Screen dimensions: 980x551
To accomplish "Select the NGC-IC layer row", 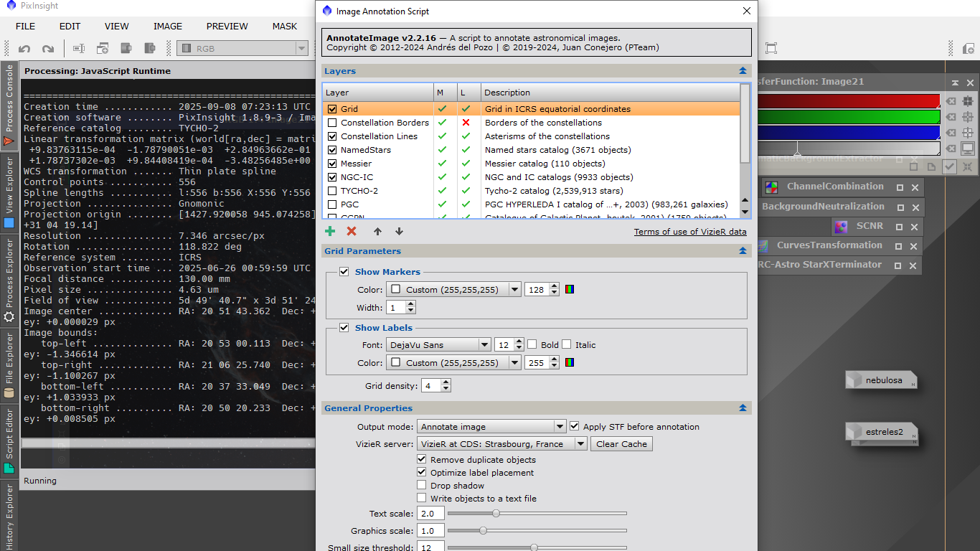I will point(531,177).
